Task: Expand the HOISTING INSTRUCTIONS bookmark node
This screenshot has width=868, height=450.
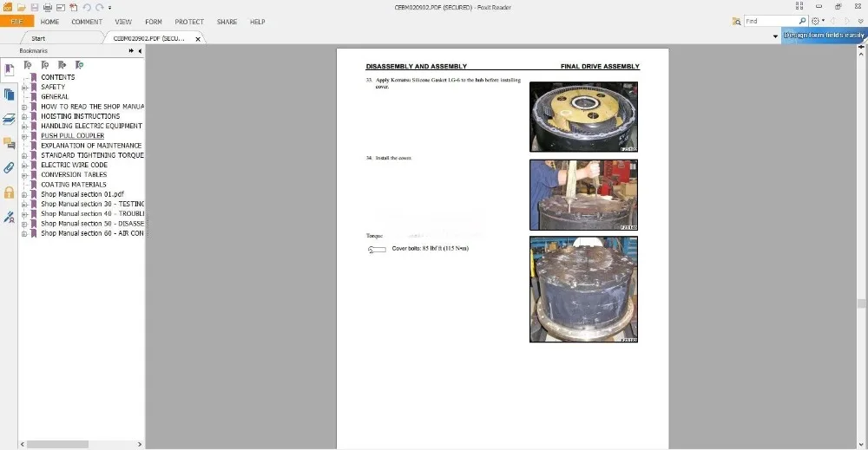Action: 24,117
